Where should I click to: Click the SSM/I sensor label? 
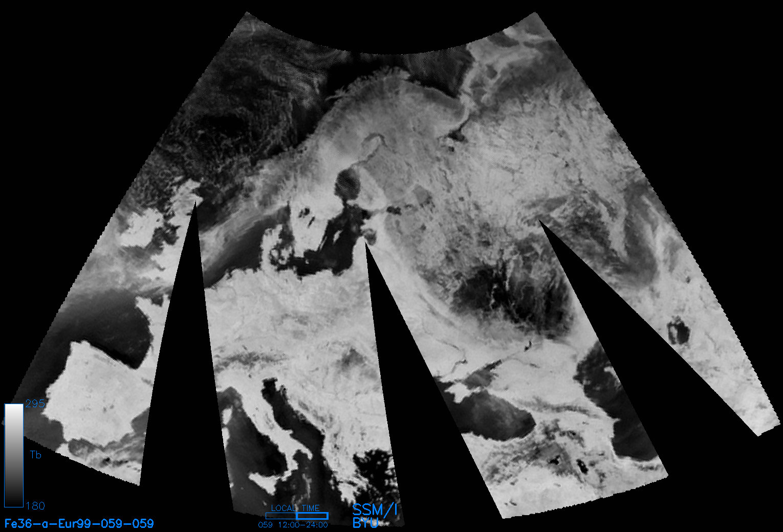point(375,509)
